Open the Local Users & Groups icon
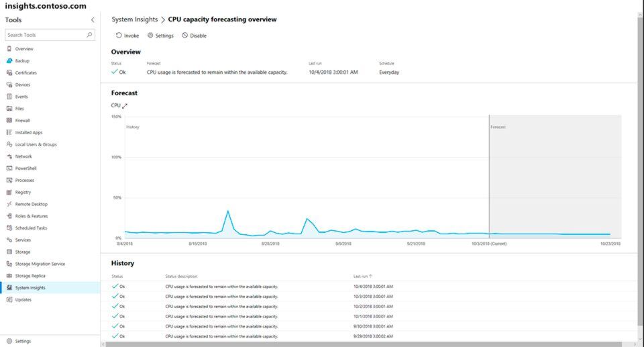 coord(9,144)
